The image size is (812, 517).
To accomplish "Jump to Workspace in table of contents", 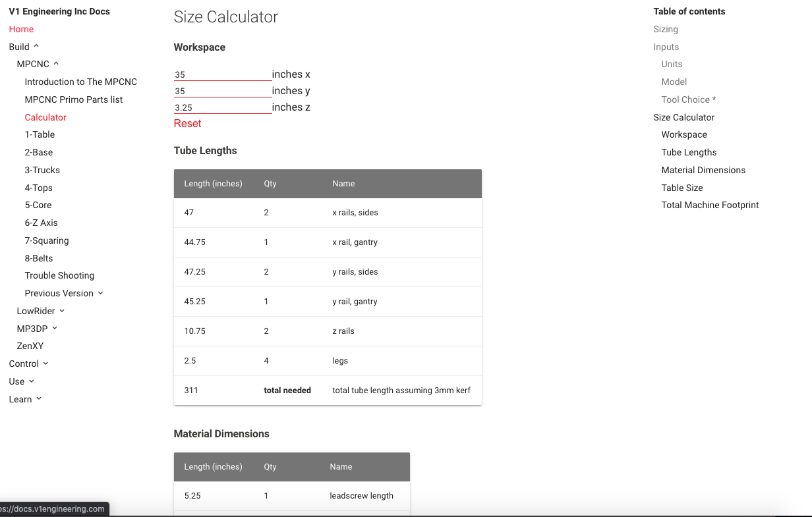I will coord(684,134).
